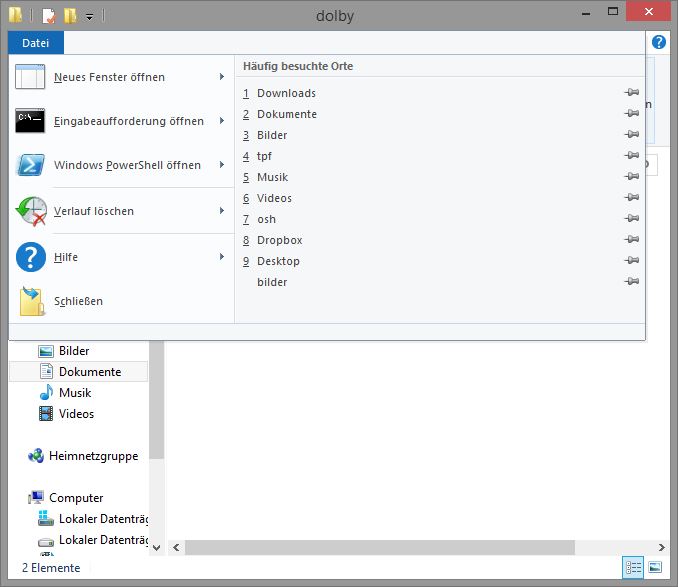Click the Neues Fenster öffnen icon
The image size is (678, 587).
click(31, 77)
